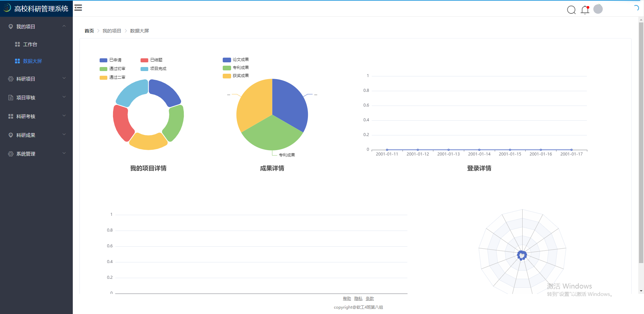The width and height of the screenshot is (644, 314).
Task: Select the 数据大屏 menu item
Action: click(36, 61)
